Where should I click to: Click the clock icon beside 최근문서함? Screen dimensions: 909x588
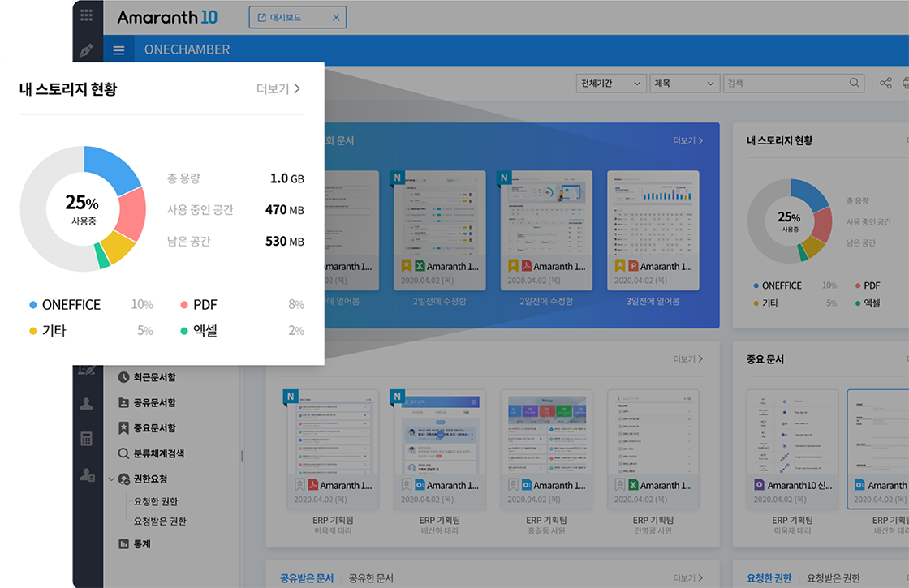pos(123,377)
